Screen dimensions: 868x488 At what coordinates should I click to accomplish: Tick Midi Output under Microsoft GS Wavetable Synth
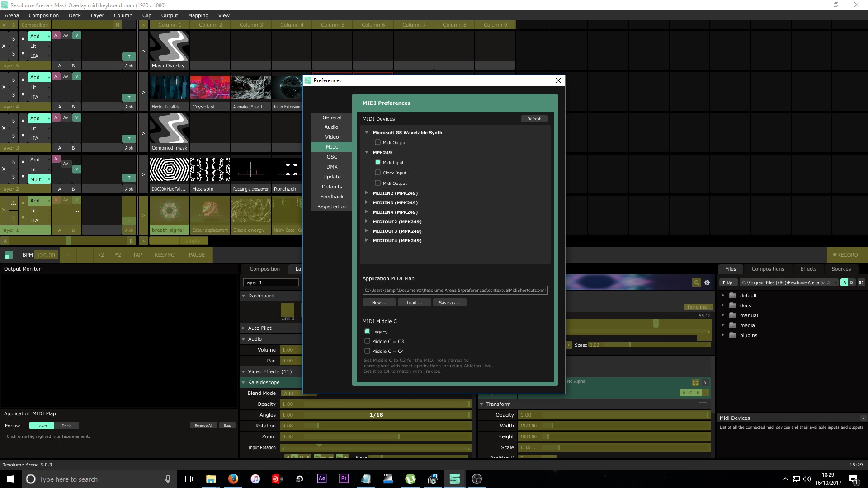point(377,142)
